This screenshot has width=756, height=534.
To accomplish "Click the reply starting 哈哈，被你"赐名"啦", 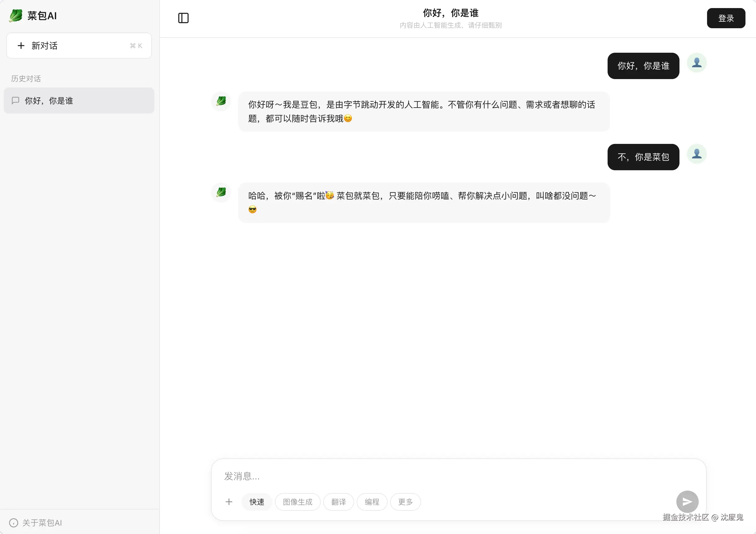I will [424, 203].
